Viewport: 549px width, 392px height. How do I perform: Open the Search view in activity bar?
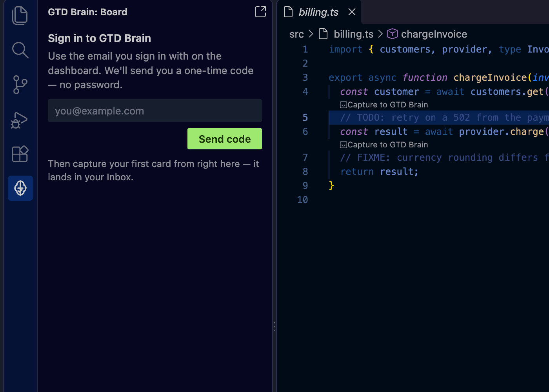click(20, 50)
